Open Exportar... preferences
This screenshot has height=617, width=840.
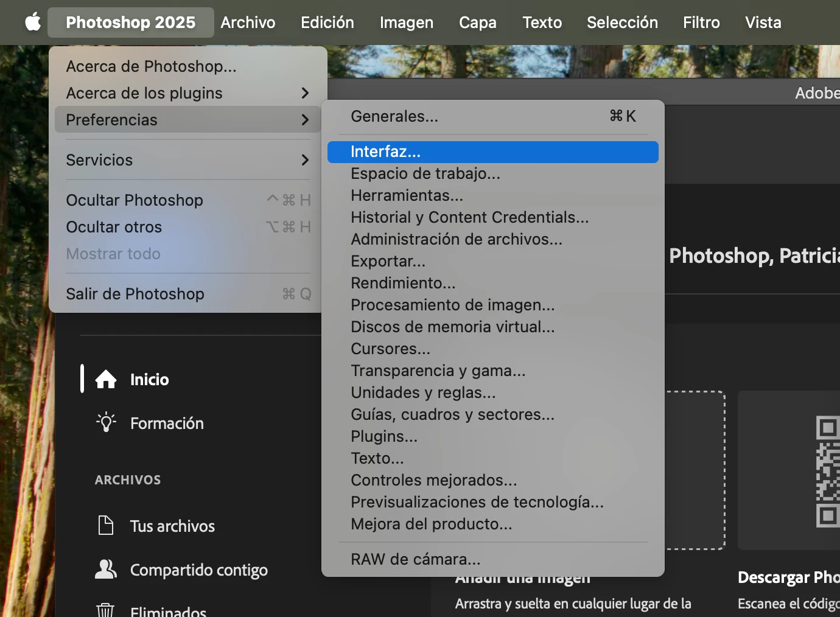(x=493, y=261)
